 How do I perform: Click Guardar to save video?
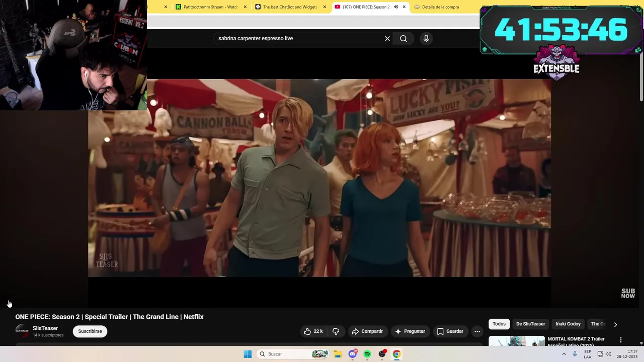tap(450, 331)
